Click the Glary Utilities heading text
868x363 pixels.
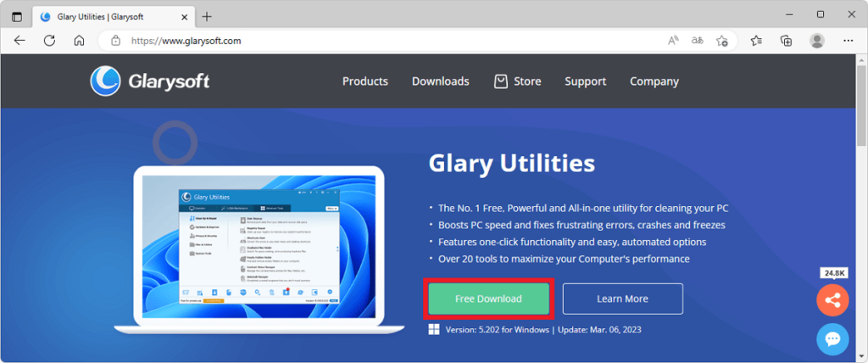coord(511,164)
